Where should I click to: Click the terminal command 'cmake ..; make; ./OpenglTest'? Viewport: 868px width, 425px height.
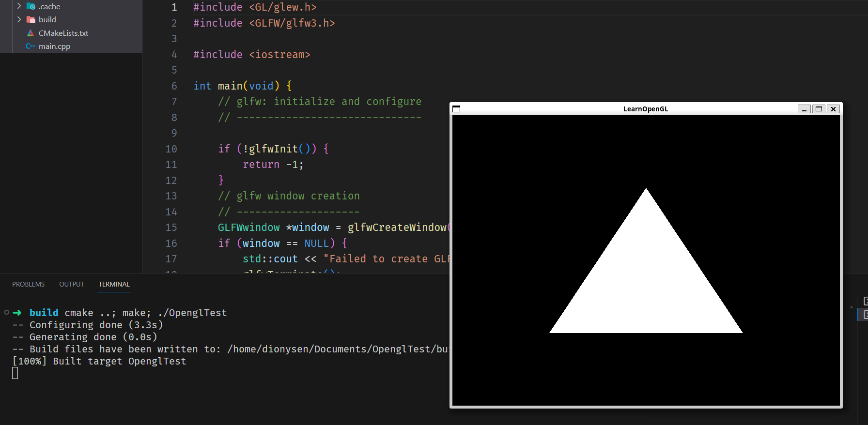click(x=146, y=313)
